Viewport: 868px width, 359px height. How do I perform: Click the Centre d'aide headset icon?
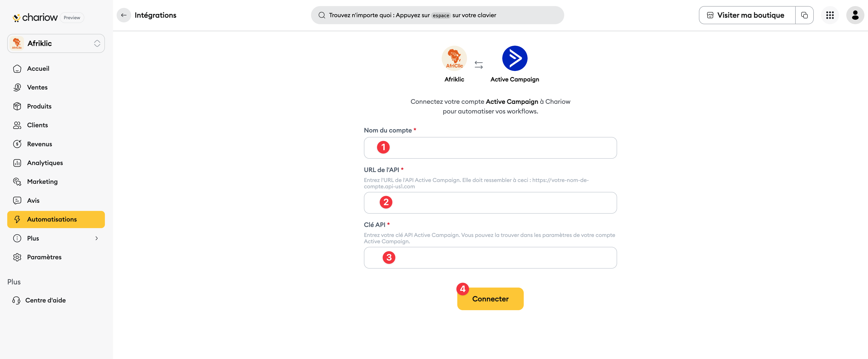tap(16, 300)
